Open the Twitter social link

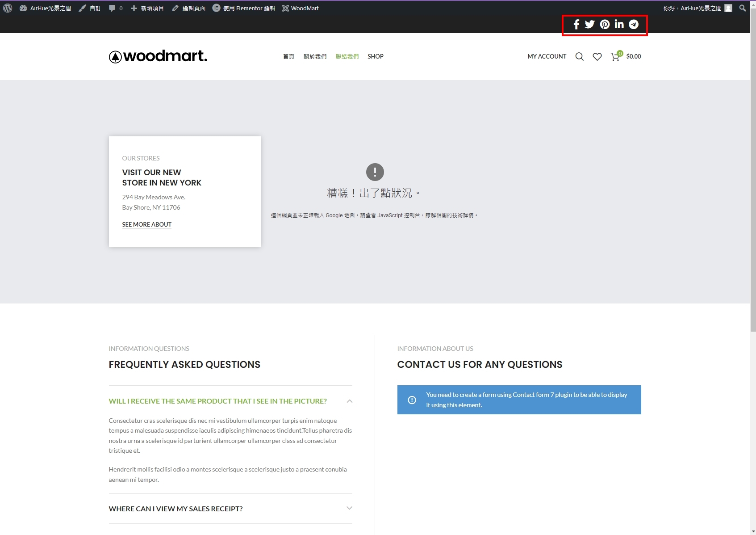coord(590,24)
